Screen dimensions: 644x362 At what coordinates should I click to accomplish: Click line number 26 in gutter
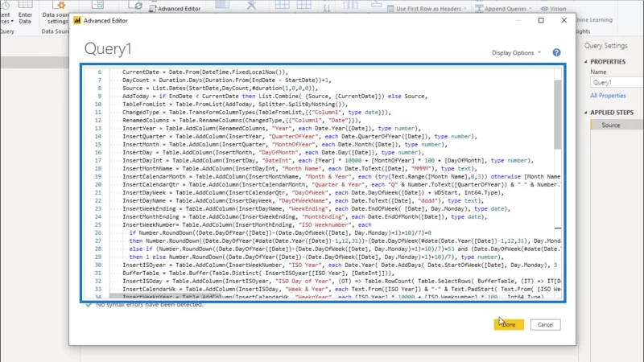(98, 232)
